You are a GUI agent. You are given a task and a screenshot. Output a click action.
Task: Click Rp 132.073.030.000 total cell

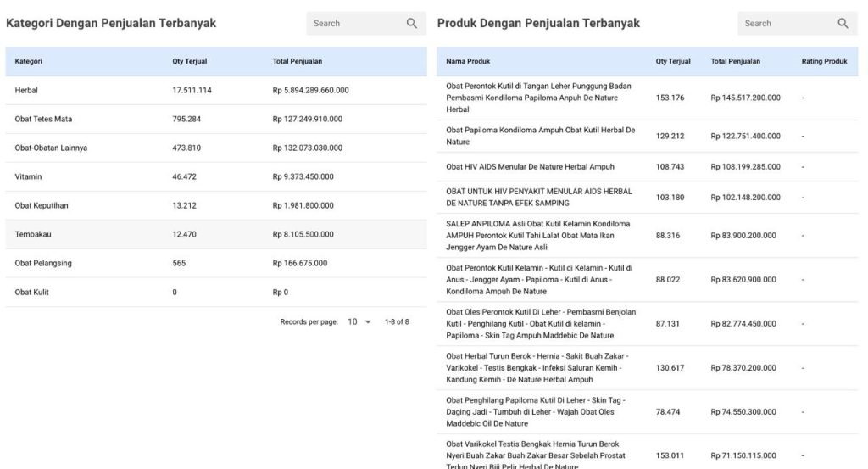(x=307, y=148)
